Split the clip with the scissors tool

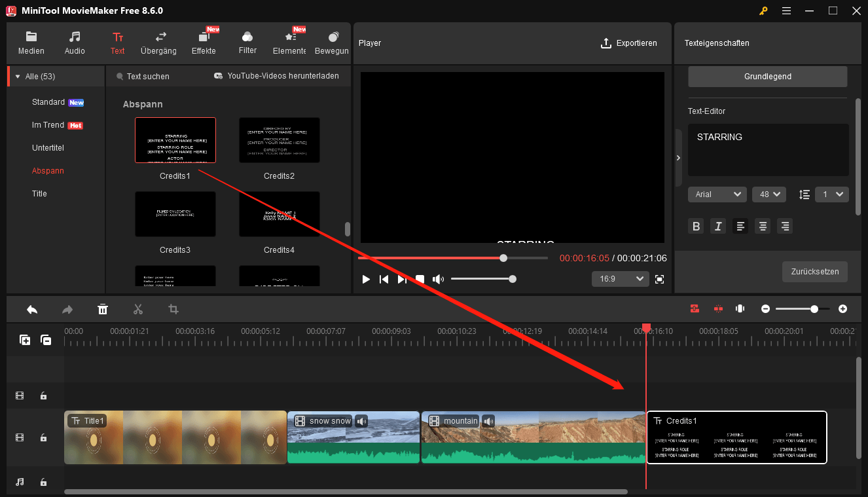(x=137, y=308)
